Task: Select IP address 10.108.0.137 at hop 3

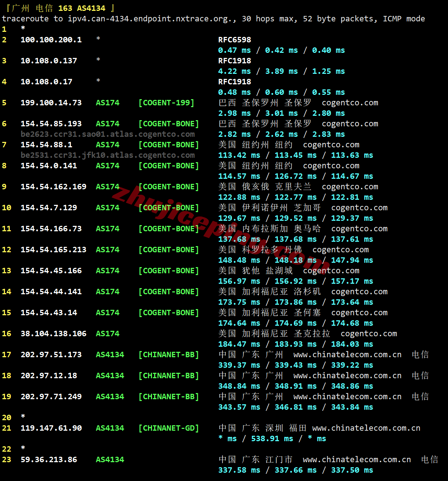Action: 49,61
